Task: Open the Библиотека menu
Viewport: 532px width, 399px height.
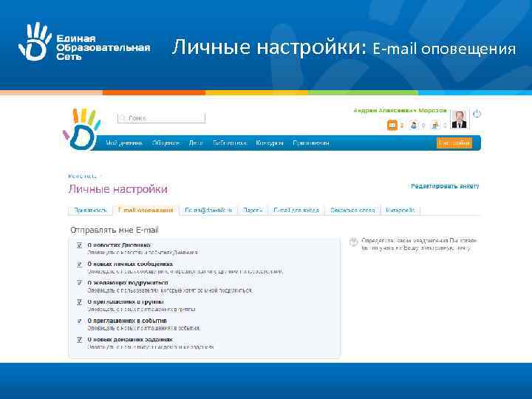Action: pyautogui.click(x=230, y=143)
